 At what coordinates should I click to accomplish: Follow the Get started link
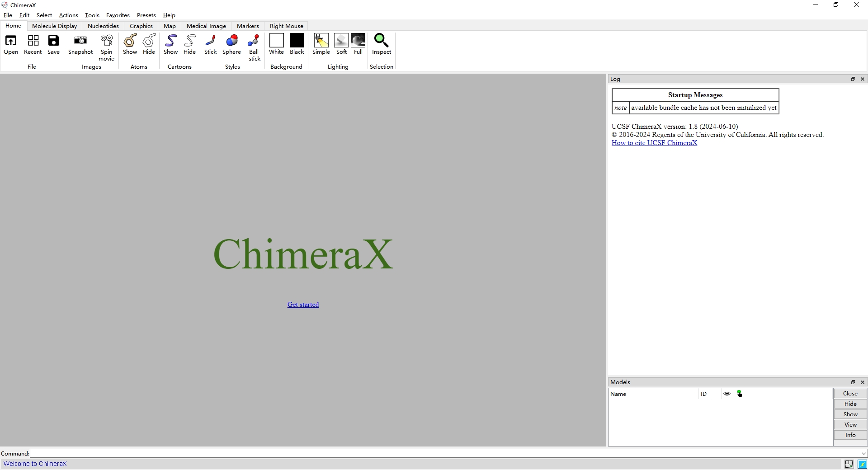[303, 305]
